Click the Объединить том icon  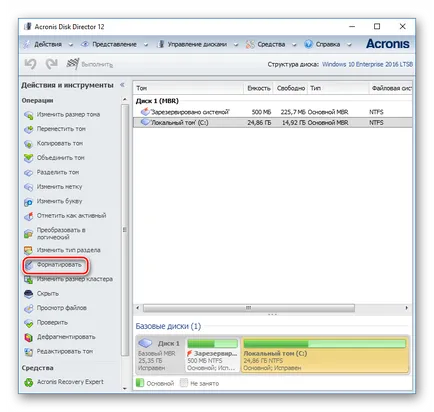pos(29,158)
